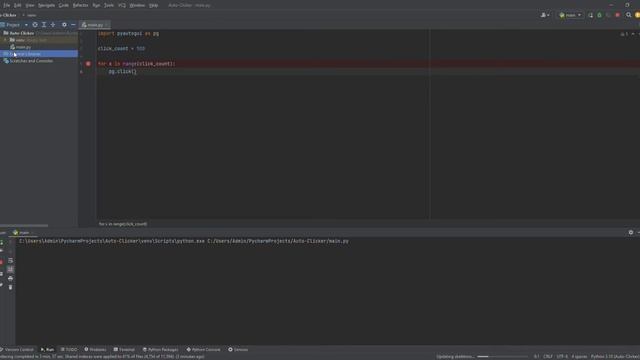Open the code-with-me user icon dropdown
This screenshot has height=360, width=640.
point(545,15)
